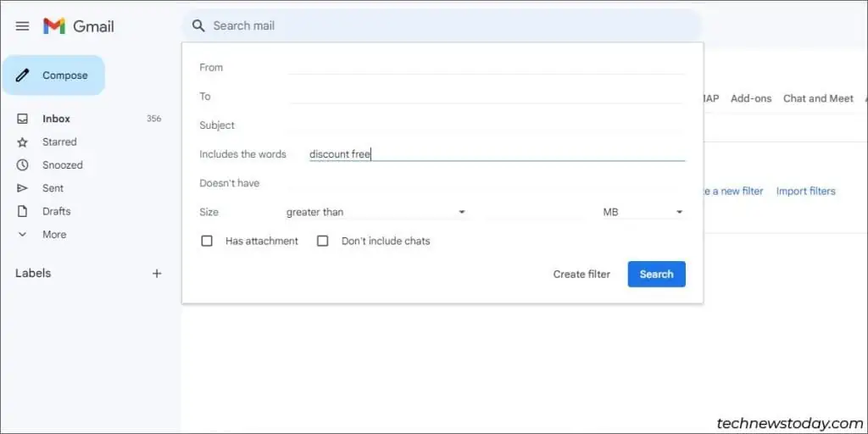
Task: Click the 356 inbox count
Action: [x=154, y=119]
